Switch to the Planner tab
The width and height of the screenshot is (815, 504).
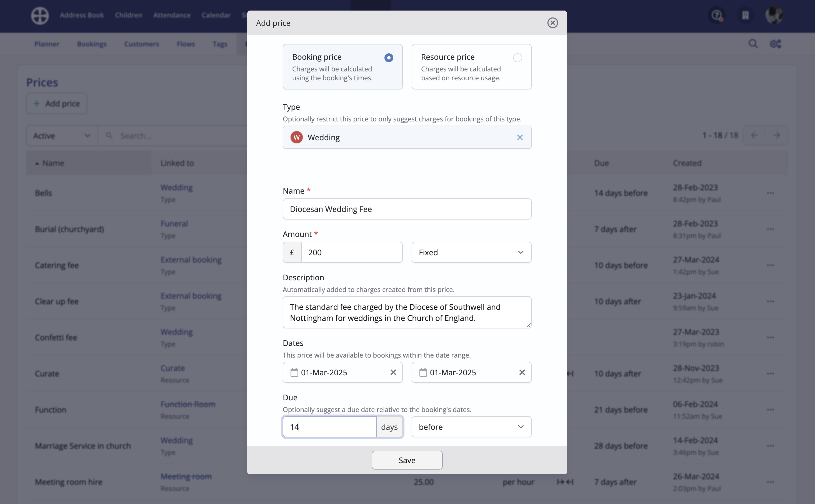47,44
